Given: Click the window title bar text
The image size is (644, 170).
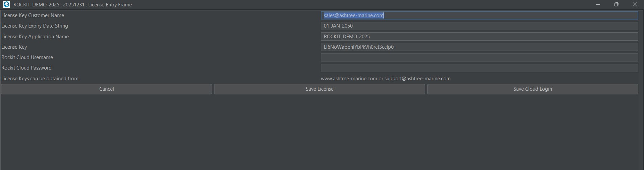Looking at the screenshot, I should coord(72,5).
